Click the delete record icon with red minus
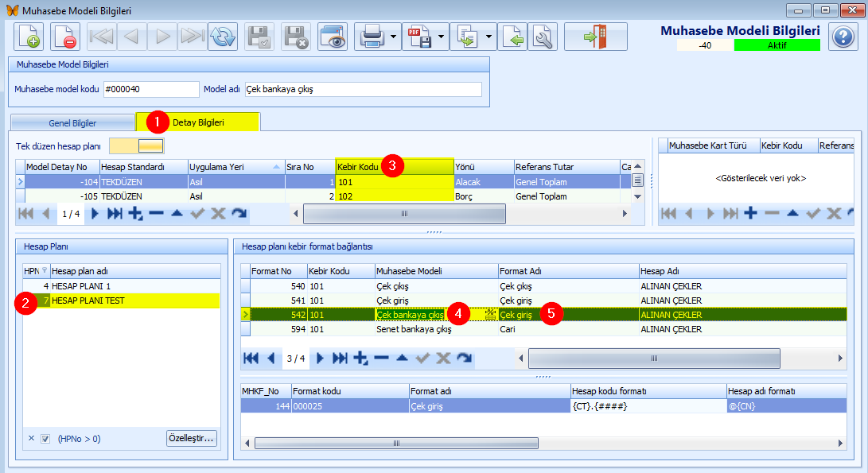Viewport: 868px width, 473px height. 64,37
